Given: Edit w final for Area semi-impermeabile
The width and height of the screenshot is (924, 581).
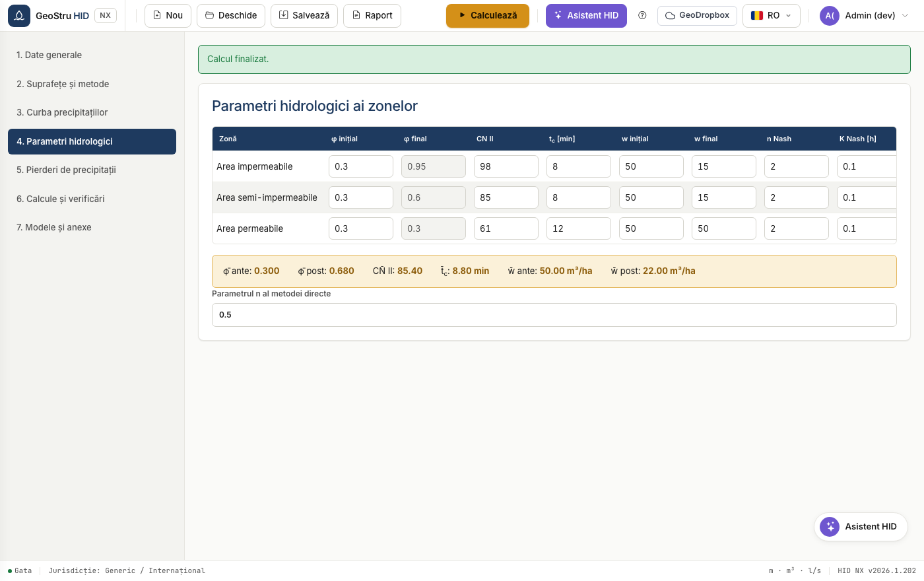Looking at the screenshot, I should [724, 197].
